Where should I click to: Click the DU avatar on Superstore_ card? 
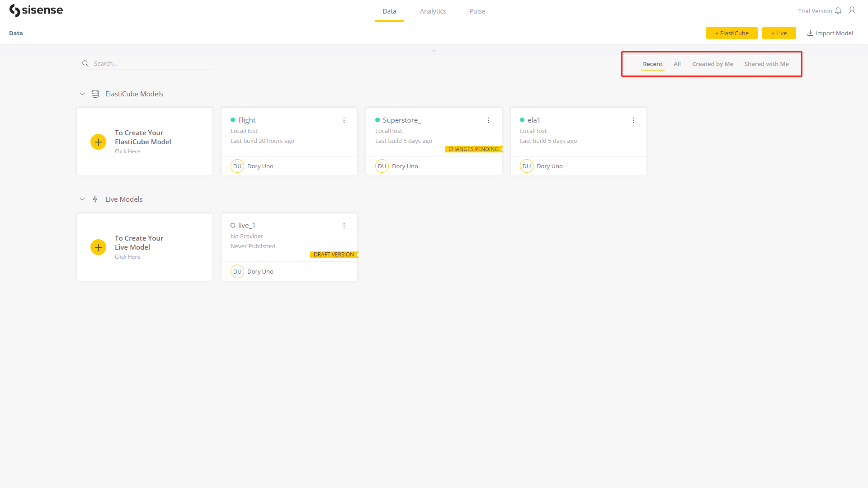[x=382, y=166]
